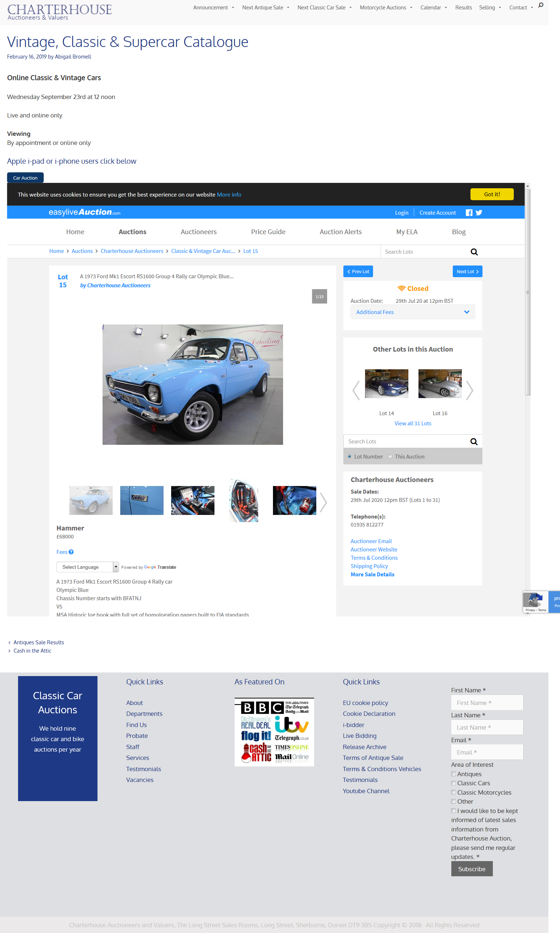This screenshot has height=933, width=560.
Task: Tick the keep me informed consent checkbox
Action: (x=453, y=811)
